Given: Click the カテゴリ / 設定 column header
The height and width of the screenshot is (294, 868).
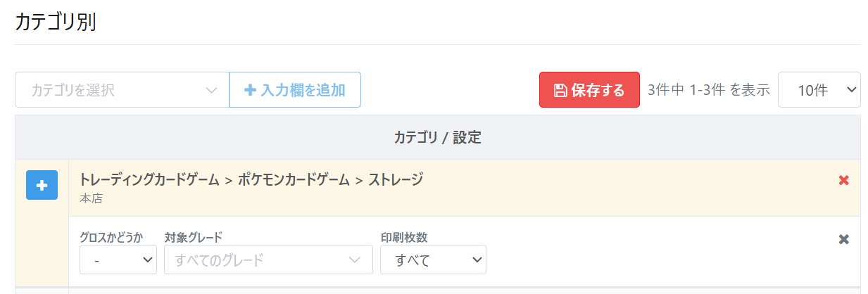Looking at the screenshot, I should point(437,138).
